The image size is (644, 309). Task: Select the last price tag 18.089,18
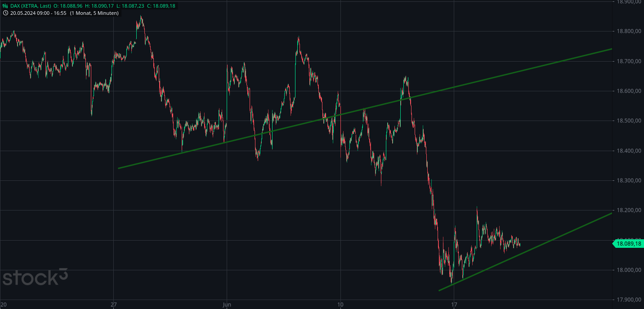point(629,243)
